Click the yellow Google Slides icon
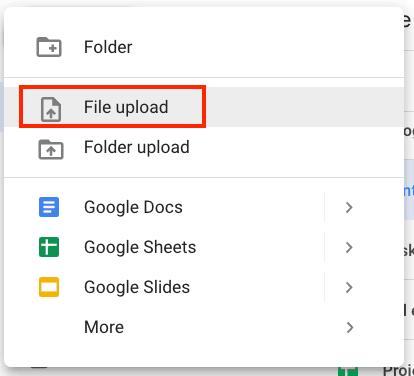Image resolution: width=414 pixels, height=376 pixels. pos(49,287)
